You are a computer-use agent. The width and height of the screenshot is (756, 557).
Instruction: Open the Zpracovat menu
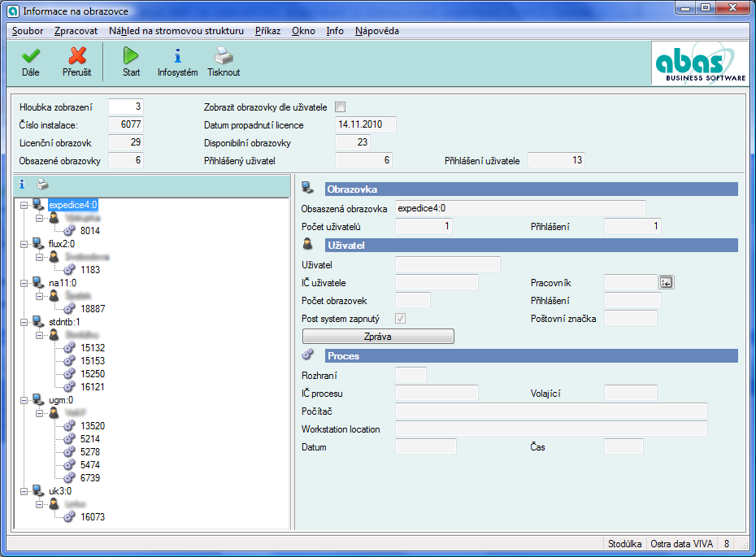click(x=76, y=31)
